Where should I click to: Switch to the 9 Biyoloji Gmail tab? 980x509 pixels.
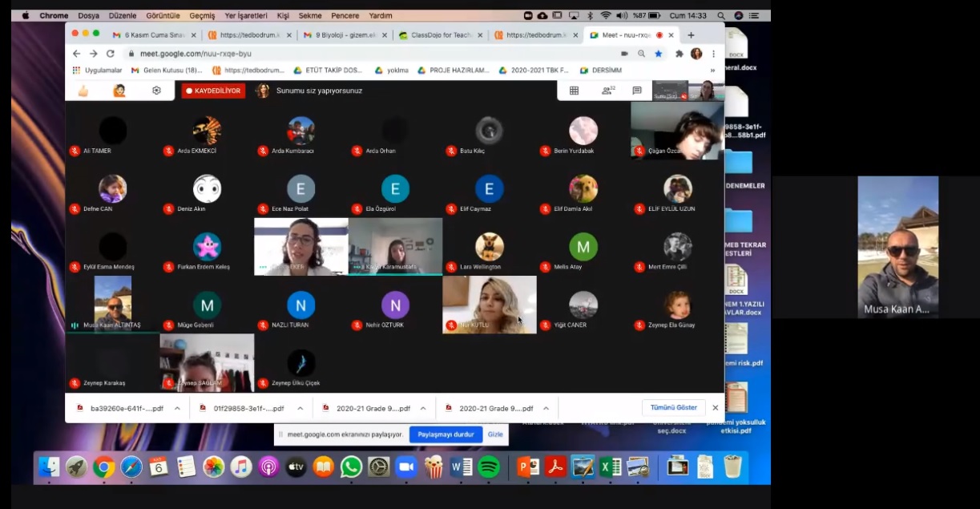coord(344,35)
